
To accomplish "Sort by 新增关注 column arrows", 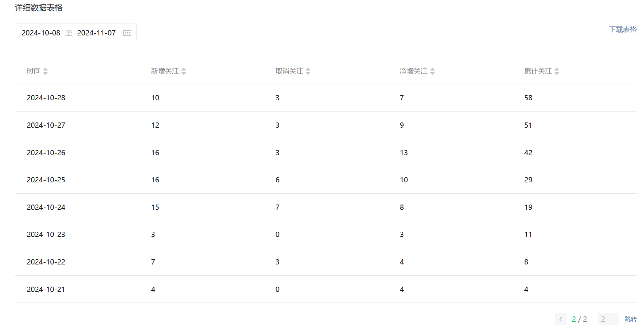I will coord(184,71).
